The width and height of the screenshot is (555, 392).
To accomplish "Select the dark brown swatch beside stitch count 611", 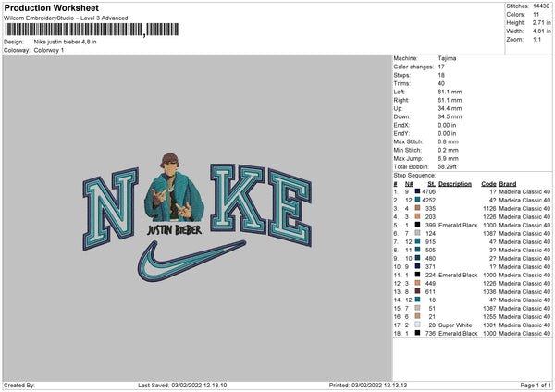I will (x=417, y=291).
